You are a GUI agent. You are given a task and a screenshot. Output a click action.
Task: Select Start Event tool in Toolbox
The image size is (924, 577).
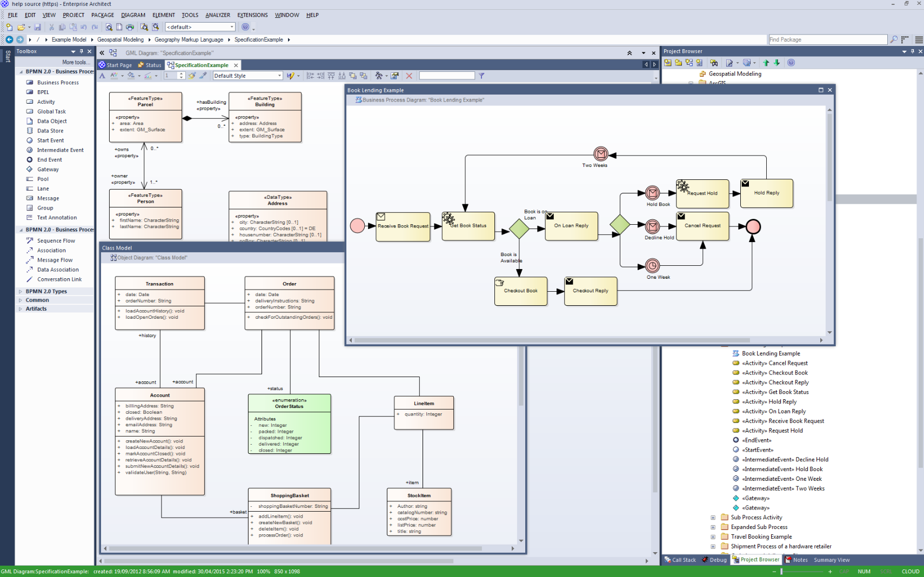(x=50, y=140)
